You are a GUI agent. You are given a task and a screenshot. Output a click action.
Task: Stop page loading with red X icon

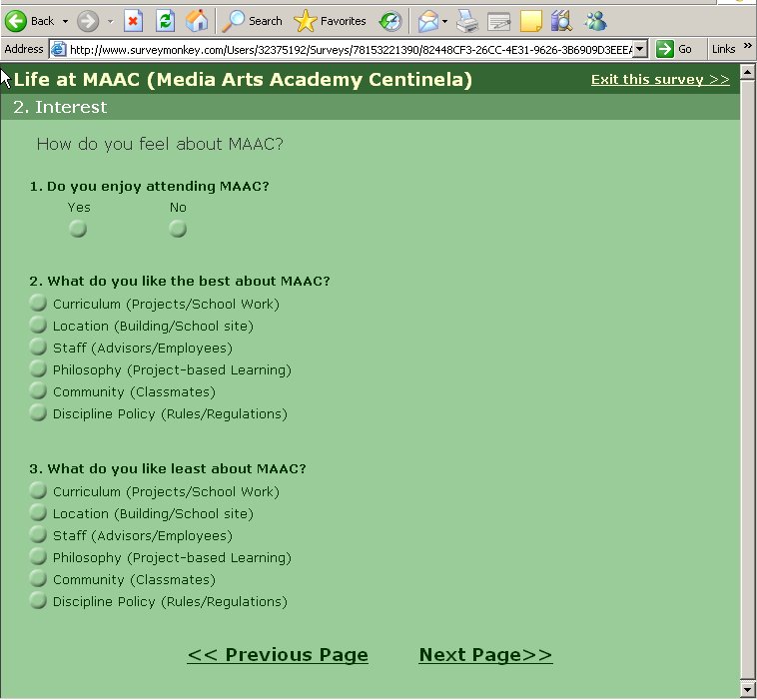coord(133,21)
